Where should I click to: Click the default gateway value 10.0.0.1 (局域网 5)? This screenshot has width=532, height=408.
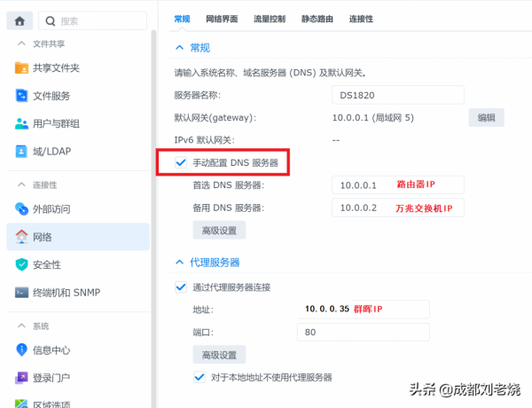point(373,118)
